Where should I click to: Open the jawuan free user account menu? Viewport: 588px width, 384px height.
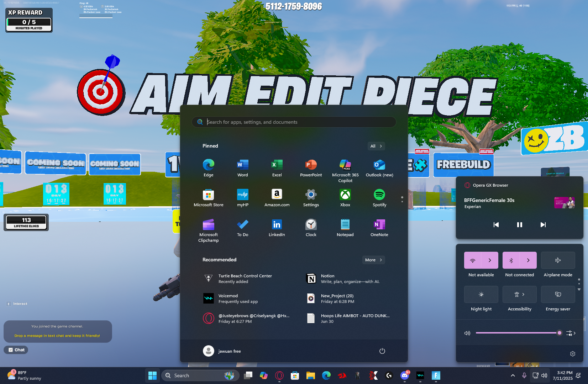click(x=222, y=351)
